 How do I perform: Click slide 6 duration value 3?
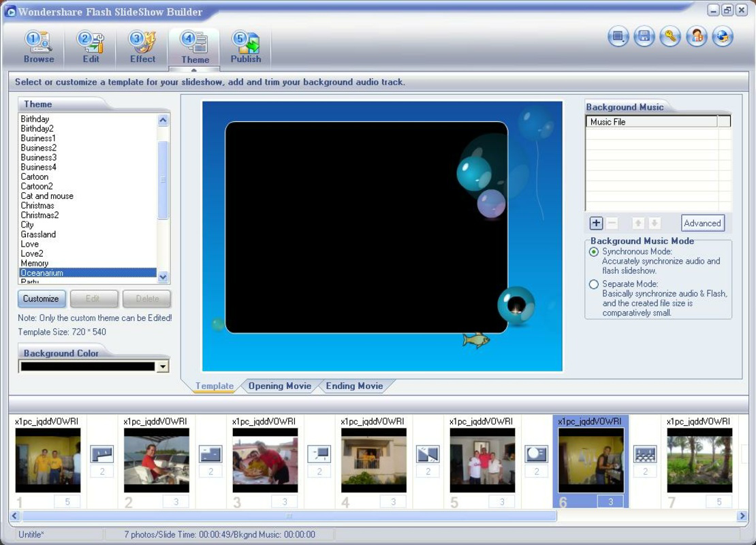coord(610,501)
